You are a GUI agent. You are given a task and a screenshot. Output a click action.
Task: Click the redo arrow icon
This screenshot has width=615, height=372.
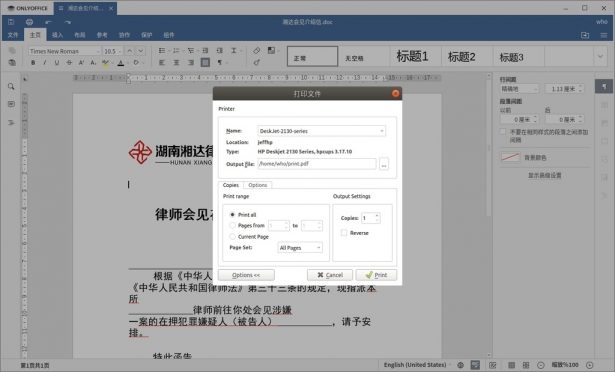tap(67, 22)
